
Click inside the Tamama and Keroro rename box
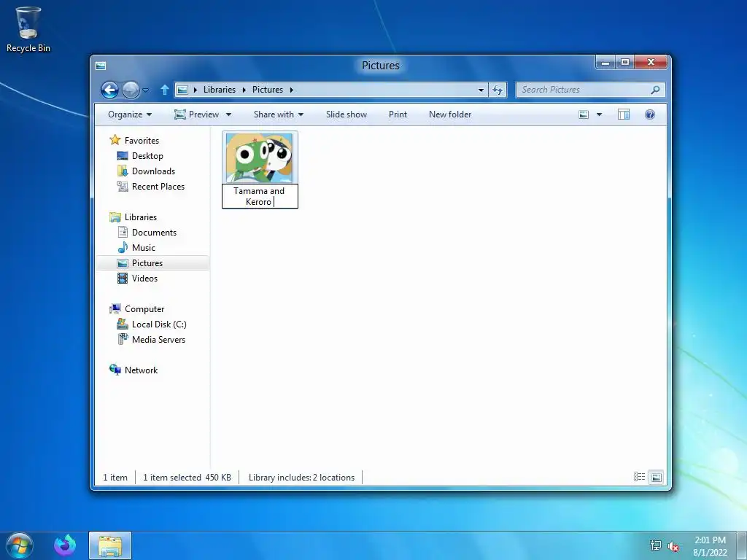coord(260,196)
